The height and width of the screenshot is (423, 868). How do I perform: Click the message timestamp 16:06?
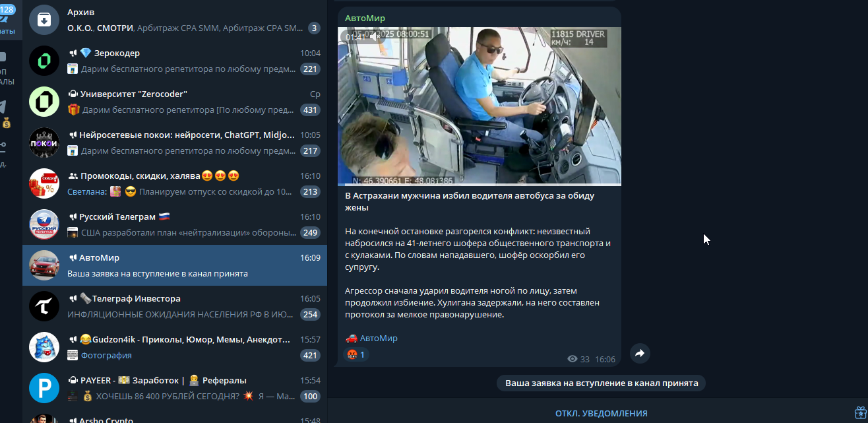click(x=605, y=360)
